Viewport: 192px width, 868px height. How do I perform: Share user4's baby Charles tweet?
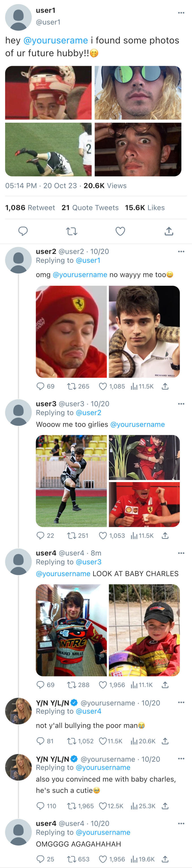pyautogui.click(x=165, y=685)
